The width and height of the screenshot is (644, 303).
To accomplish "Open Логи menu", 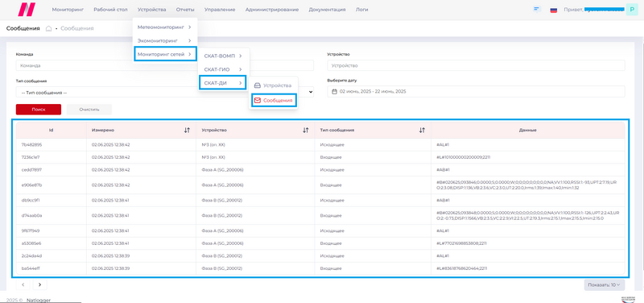I will [361, 10].
